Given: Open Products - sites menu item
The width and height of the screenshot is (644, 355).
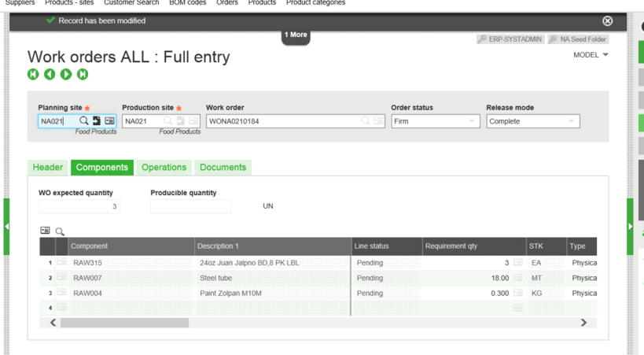Looking at the screenshot, I should (69, 3).
